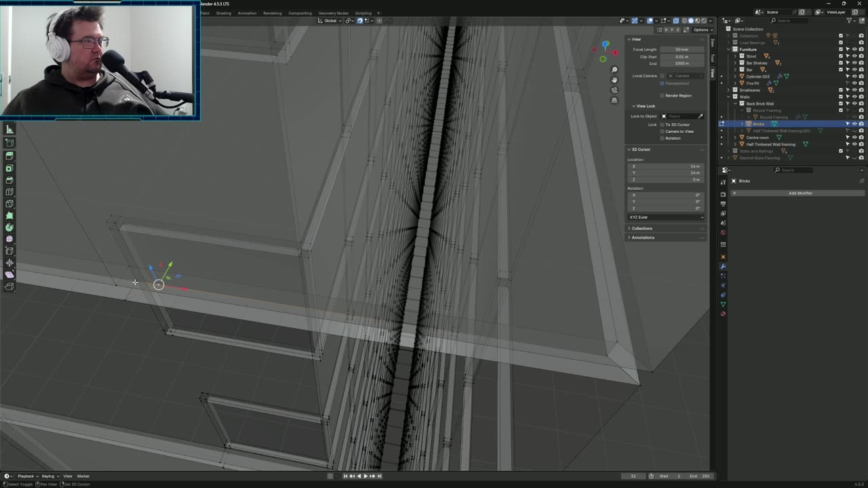
Task: Enable Lock To 3D Cursor checkbox
Action: 663,125
